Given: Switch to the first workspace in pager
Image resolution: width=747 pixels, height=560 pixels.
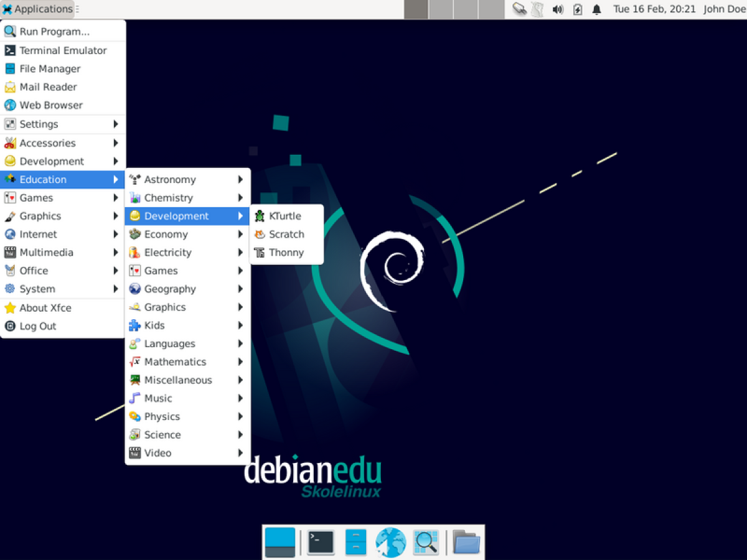Looking at the screenshot, I should tap(416, 9).
